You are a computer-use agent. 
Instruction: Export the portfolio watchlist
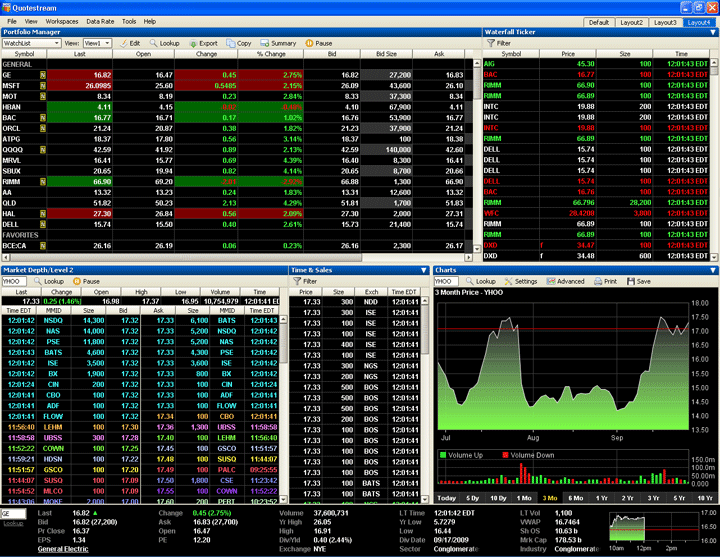pos(203,43)
